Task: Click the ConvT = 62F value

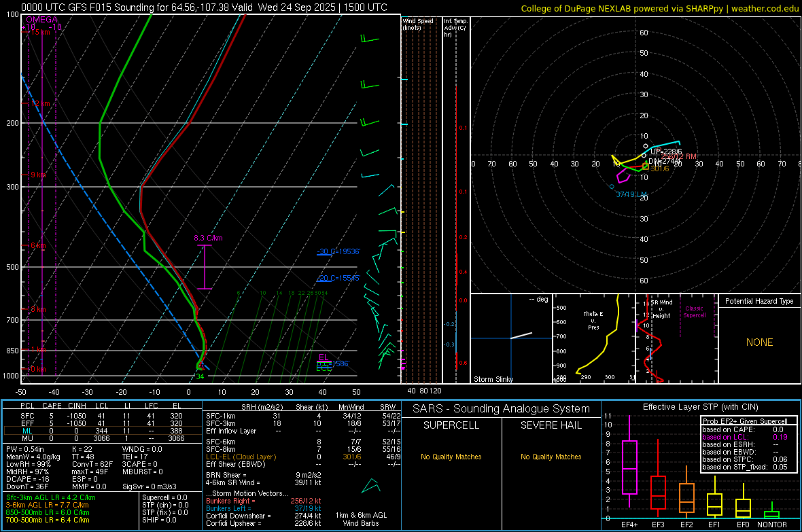Action: pos(92,464)
